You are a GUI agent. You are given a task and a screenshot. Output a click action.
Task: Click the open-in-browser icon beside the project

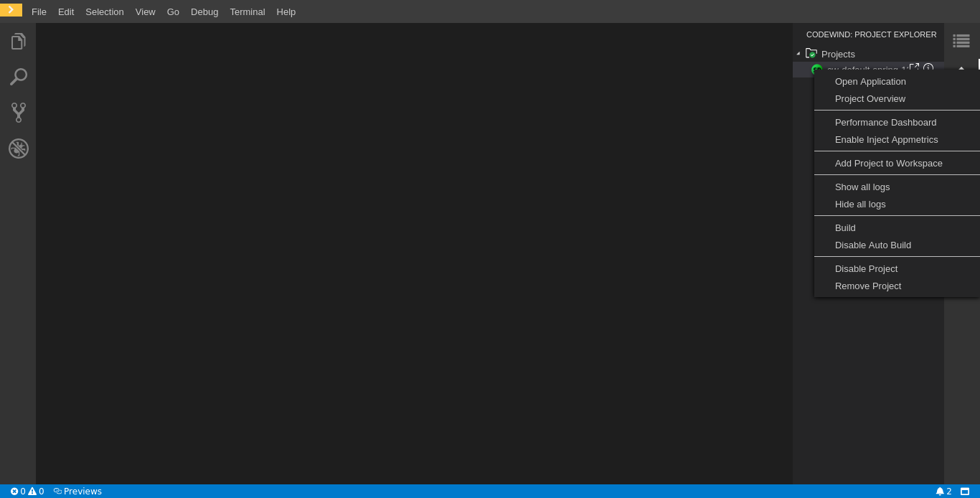pyautogui.click(x=915, y=67)
